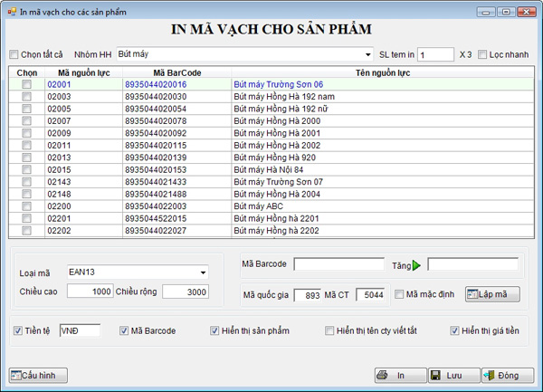Image resolution: width=543 pixels, height=392 pixels.
Task: Sort by the Mã BarCode column header
Action: [x=176, y=72]
